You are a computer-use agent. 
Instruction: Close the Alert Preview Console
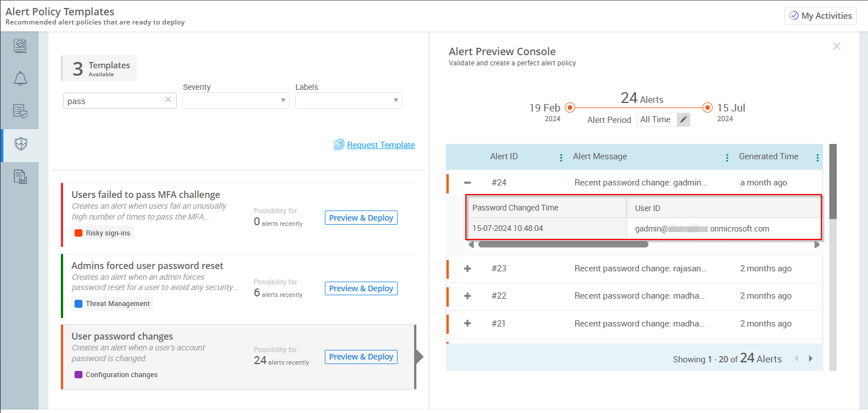point(837,46)
